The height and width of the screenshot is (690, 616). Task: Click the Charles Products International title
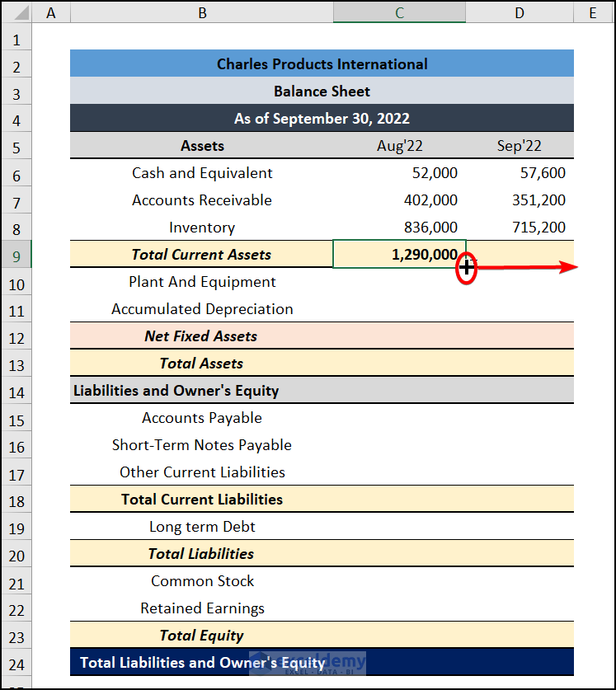322,63
